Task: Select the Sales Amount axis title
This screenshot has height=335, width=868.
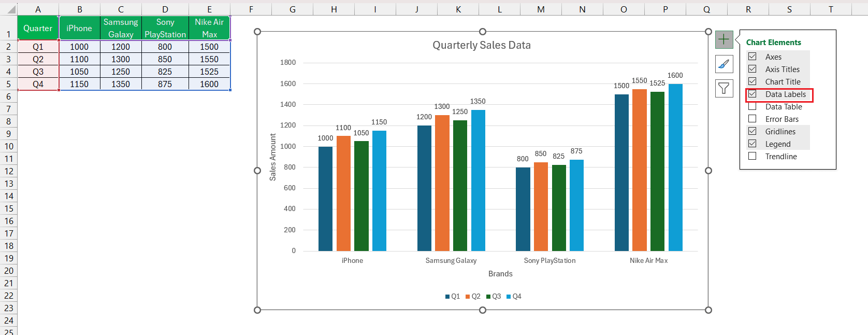Action: tap(273, 157)
